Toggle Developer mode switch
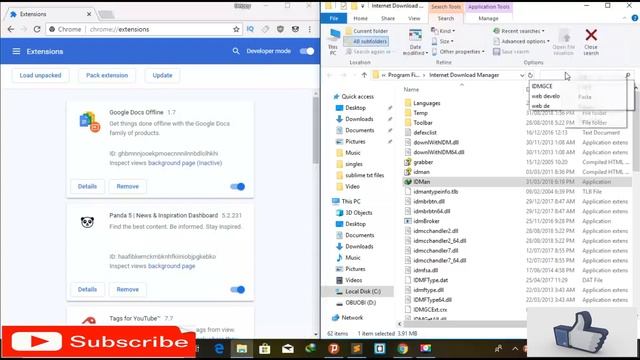This screenshot has width=640, height=360. coord(307,51)
